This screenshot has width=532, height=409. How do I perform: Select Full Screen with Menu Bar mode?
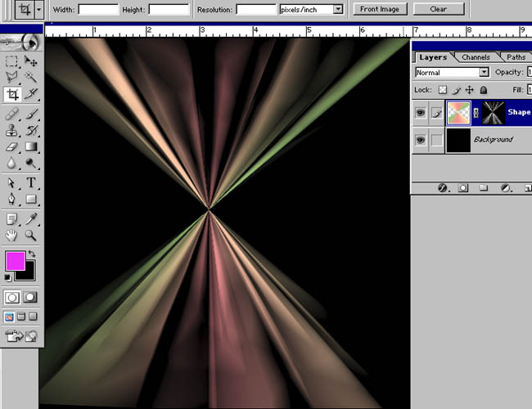21,317
